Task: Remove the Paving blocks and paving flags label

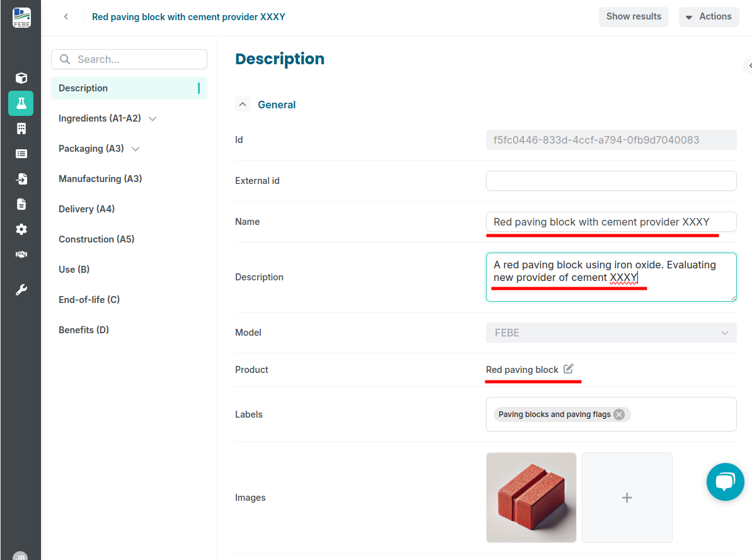Action: click(619, 414)
